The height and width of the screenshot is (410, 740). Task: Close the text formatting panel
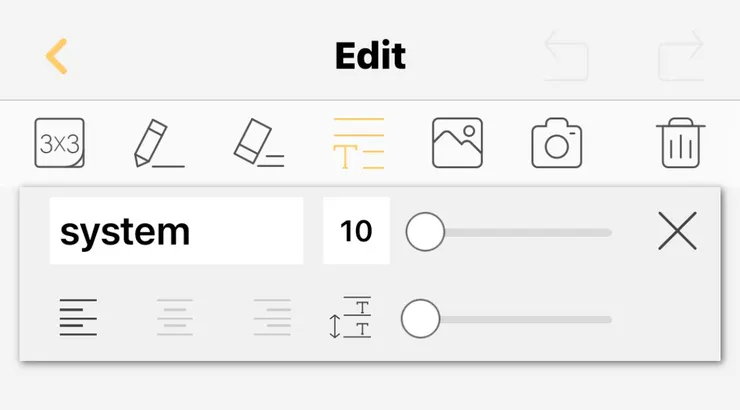pos(677,232)
